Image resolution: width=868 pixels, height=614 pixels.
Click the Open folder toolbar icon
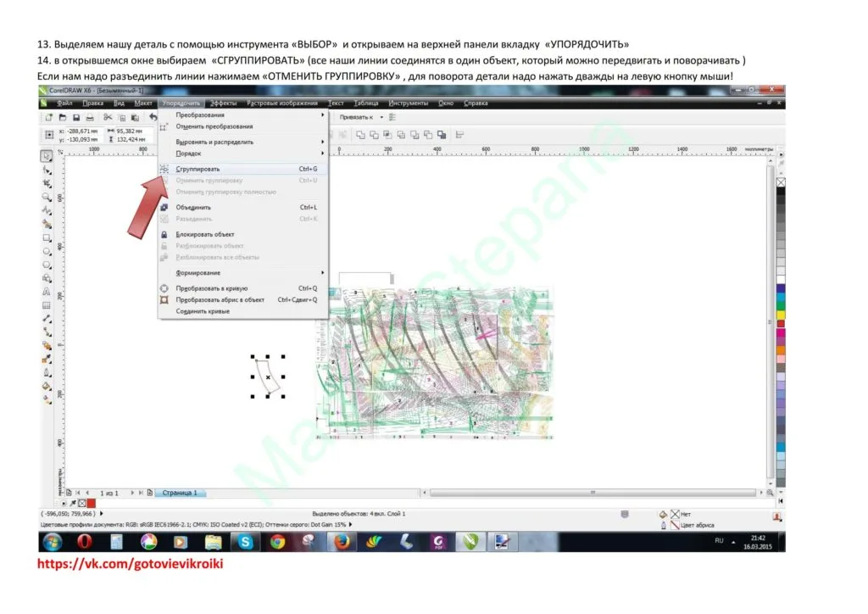coord(63,117)
